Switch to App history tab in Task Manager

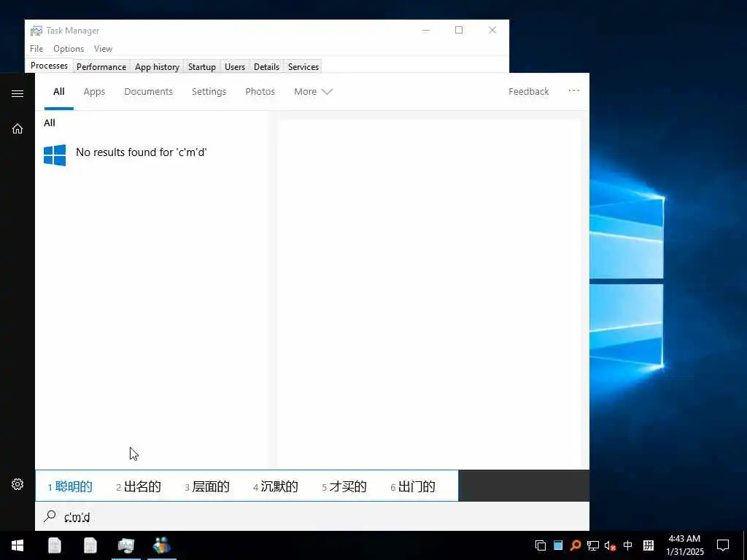[158, 66]
